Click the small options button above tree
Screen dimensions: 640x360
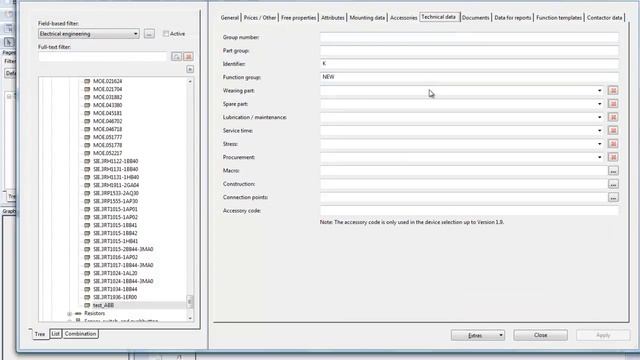pyautogui.click(x=190, y=69)
